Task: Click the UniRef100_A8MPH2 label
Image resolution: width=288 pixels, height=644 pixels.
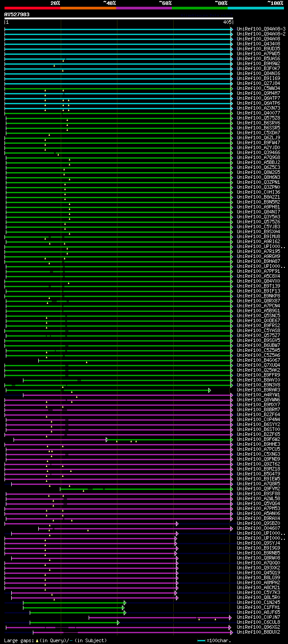Action: (258, 582)
